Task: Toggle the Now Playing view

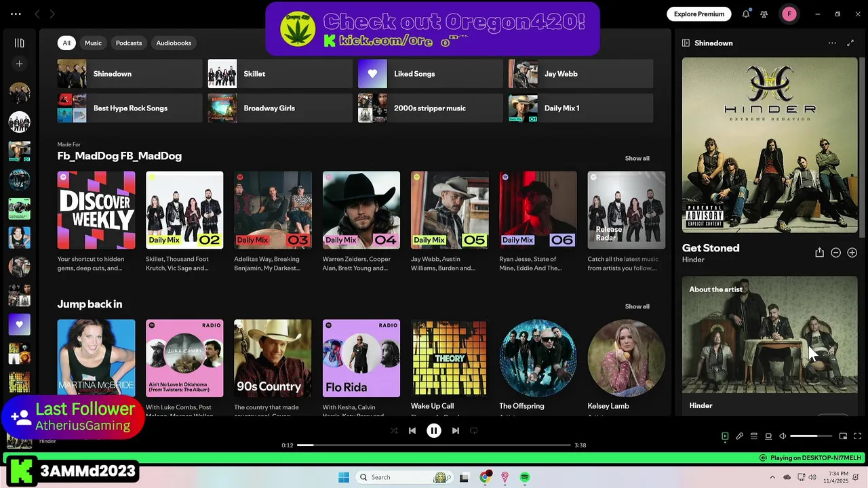Action: (x=725, y=436)
